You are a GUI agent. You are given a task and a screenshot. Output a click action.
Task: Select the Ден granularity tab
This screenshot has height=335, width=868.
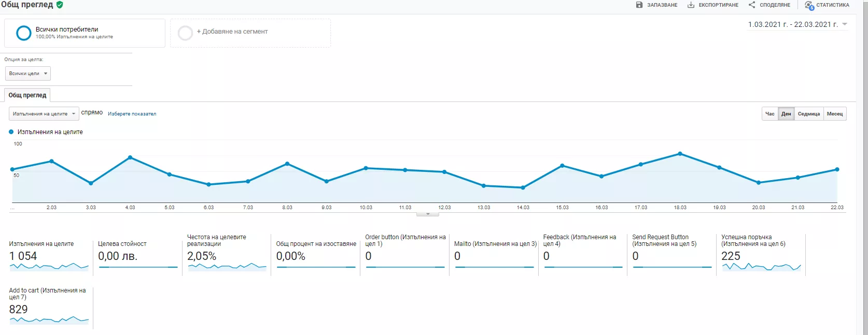tap(786, 114)
